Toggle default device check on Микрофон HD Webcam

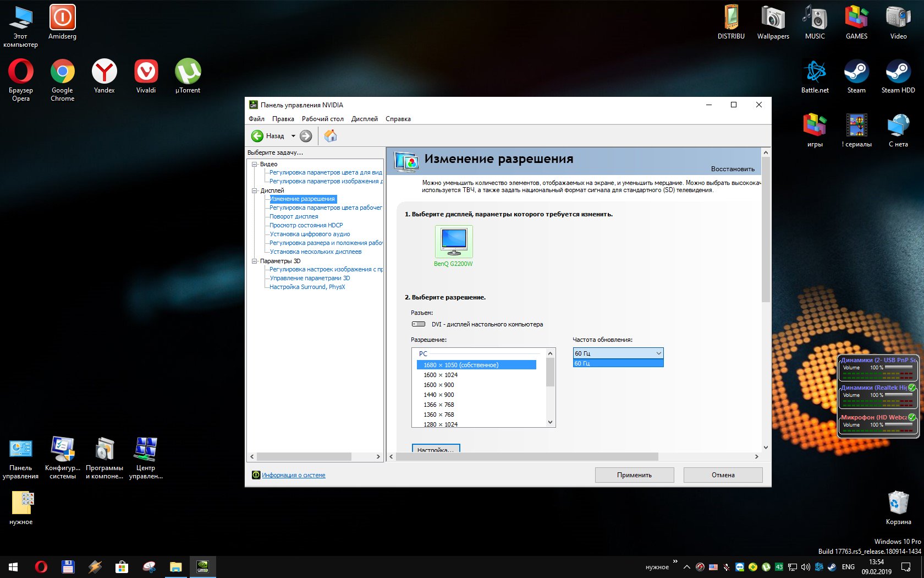pos(912,417)
